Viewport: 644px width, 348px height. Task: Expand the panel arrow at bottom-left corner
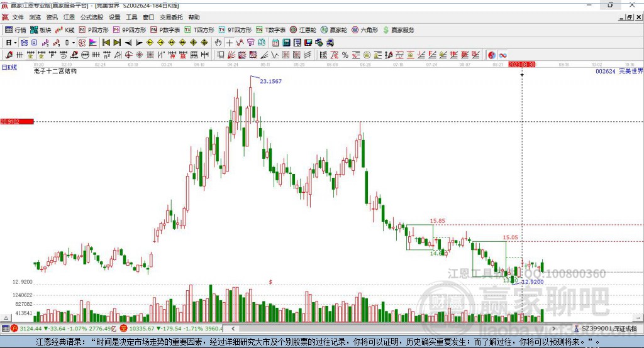6,318
